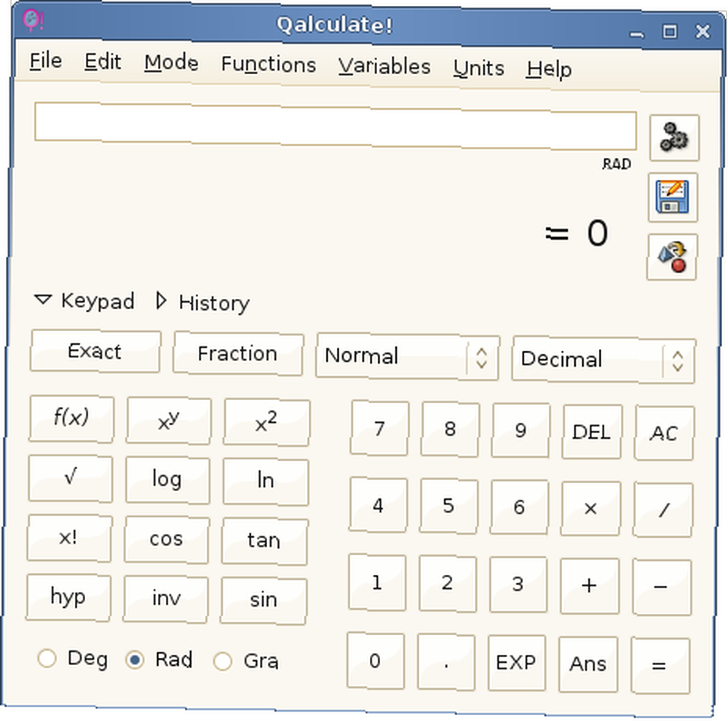The image size is (728, 721).
Task: Close the Qalculate! window
Action: (x=703, y=31)
